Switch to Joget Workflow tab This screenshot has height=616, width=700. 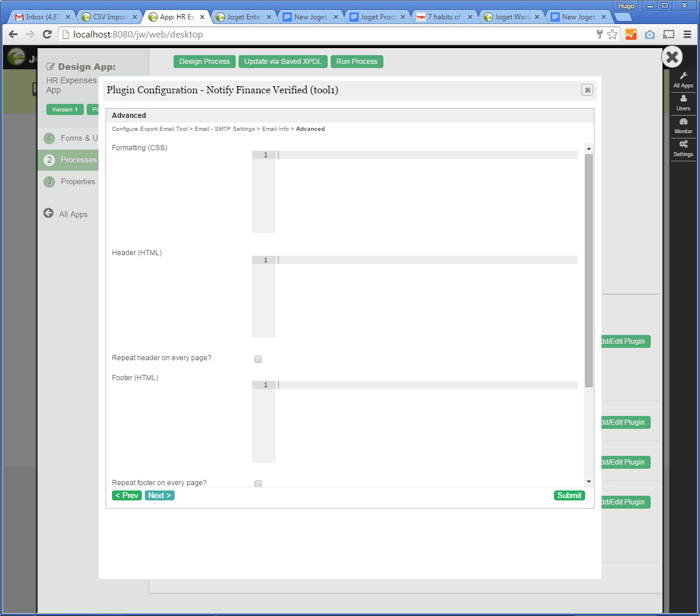coord(512,17)
